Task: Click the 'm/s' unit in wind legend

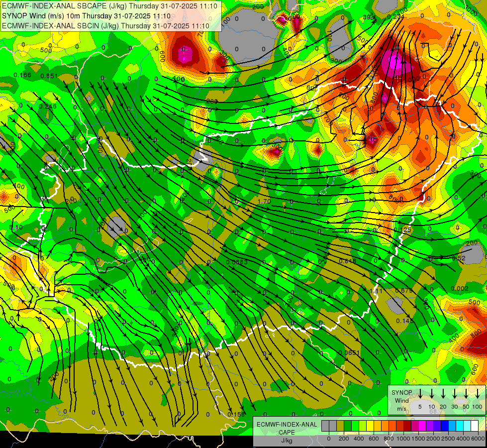Action: [x=401, y=409]
